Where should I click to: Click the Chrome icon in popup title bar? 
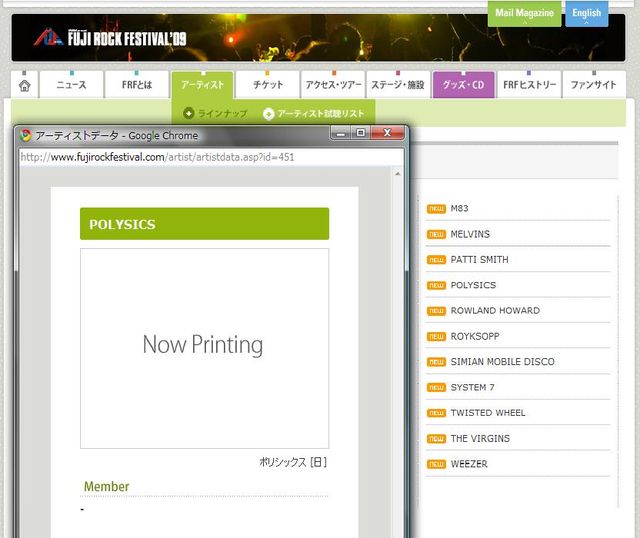click(26, 135)
